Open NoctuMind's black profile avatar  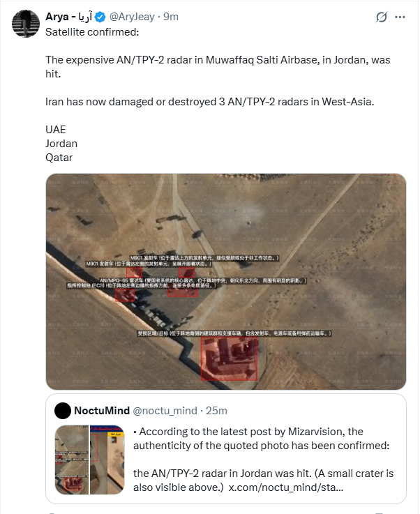[61, 411]
